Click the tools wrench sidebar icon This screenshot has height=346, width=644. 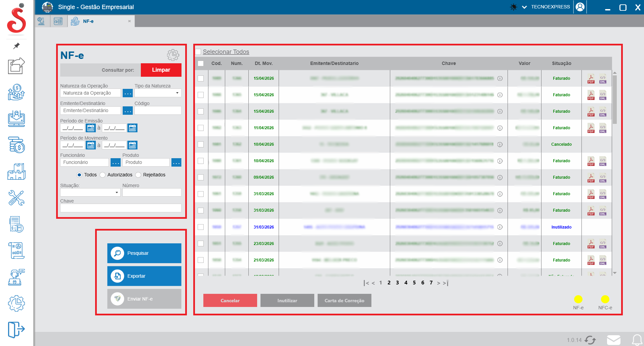[x=16, y=198]
